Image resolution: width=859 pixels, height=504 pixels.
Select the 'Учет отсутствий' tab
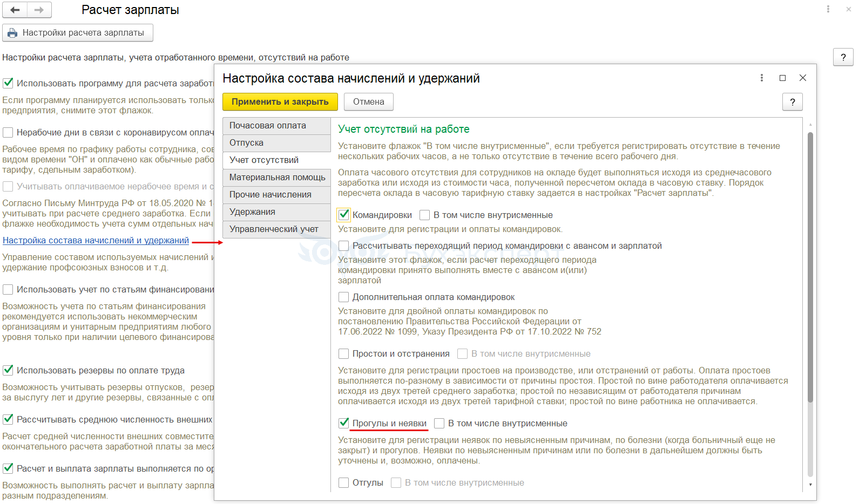276,160
